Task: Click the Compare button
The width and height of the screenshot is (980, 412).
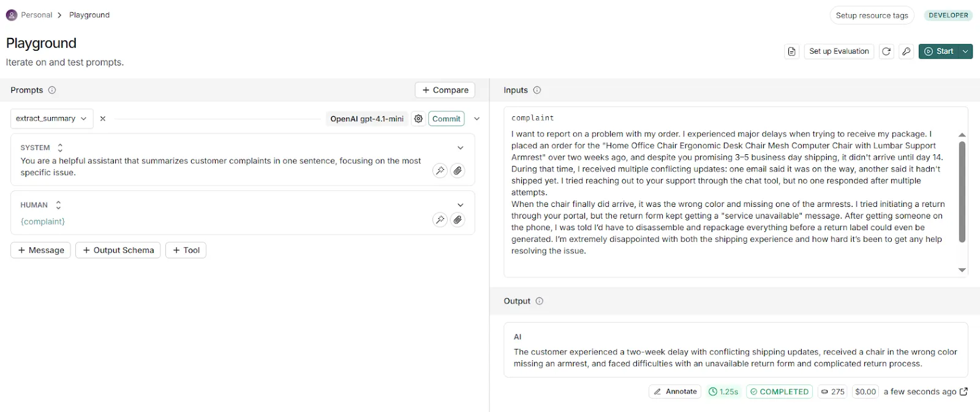Action: (x=445, y=90)
